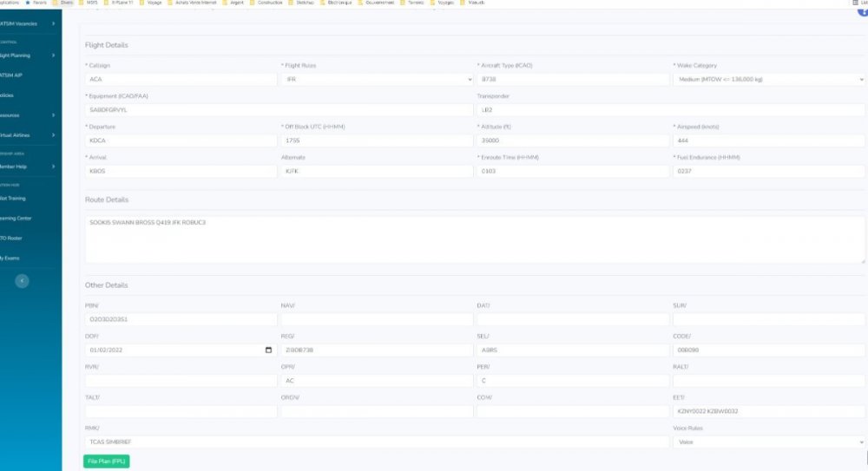The width and height of the screenshot is (868, 471).
Task: Open the Voice Rules dropdown
Action: click(768, 442)
